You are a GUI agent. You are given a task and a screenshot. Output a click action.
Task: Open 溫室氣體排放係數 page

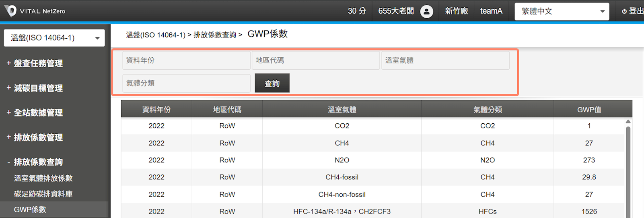[43, 178]
